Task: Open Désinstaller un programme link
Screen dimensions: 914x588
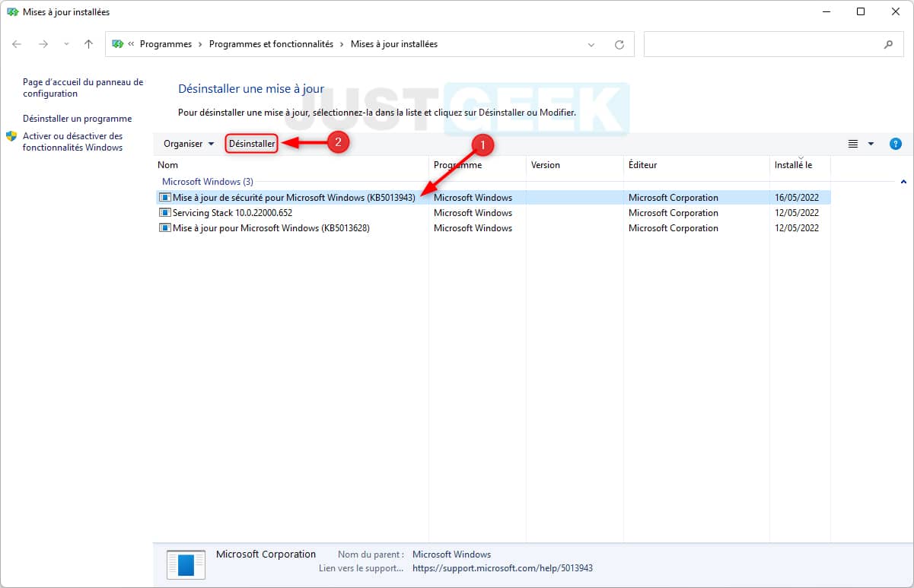Action: tap(78, 119)
